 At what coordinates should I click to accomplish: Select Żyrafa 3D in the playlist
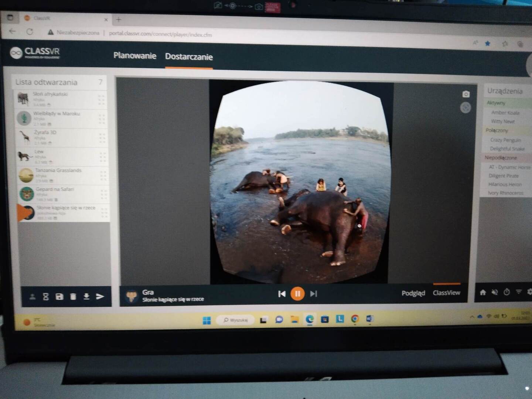(x=45, y=132)
